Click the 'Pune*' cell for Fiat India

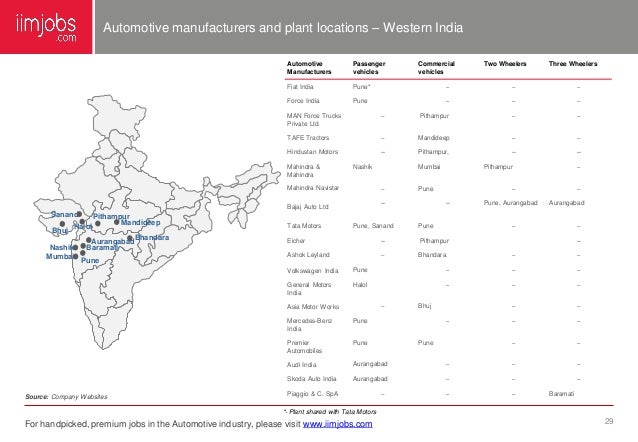(361, 87)
